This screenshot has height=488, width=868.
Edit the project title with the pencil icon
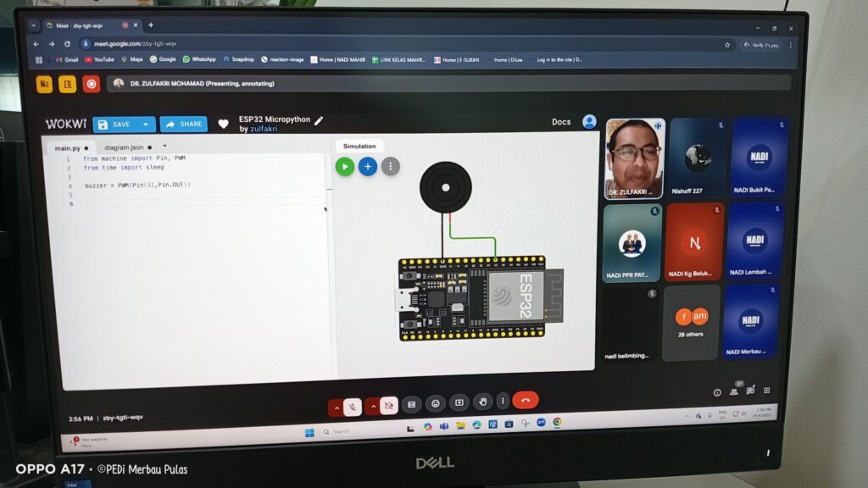pos(319,120)
